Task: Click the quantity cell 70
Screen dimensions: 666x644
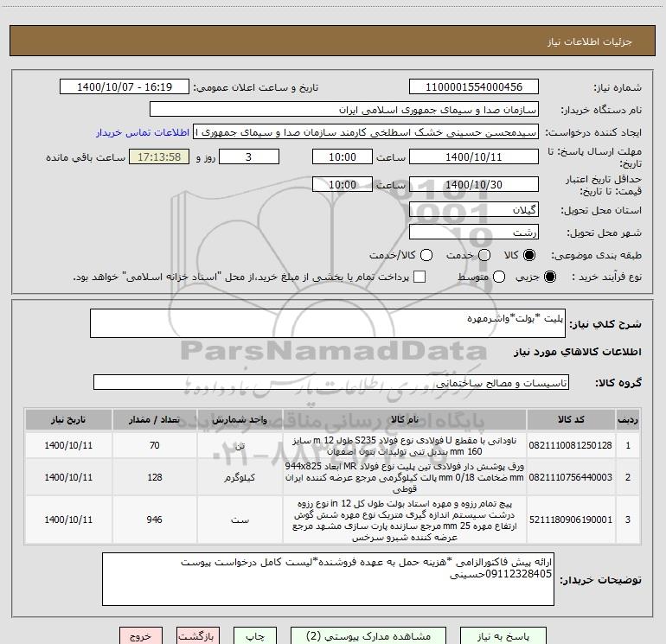Action: coord(155,445)
